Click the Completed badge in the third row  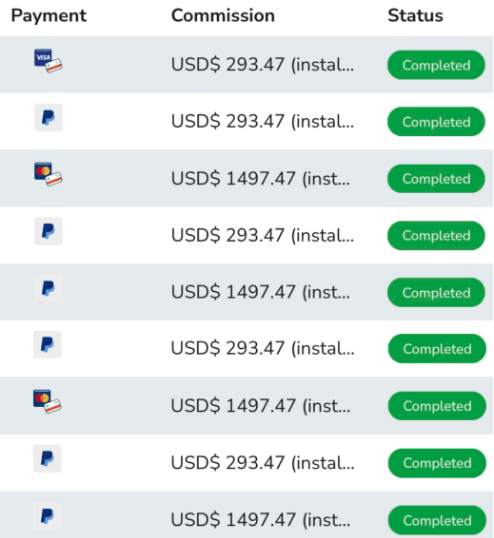[436, 178]
